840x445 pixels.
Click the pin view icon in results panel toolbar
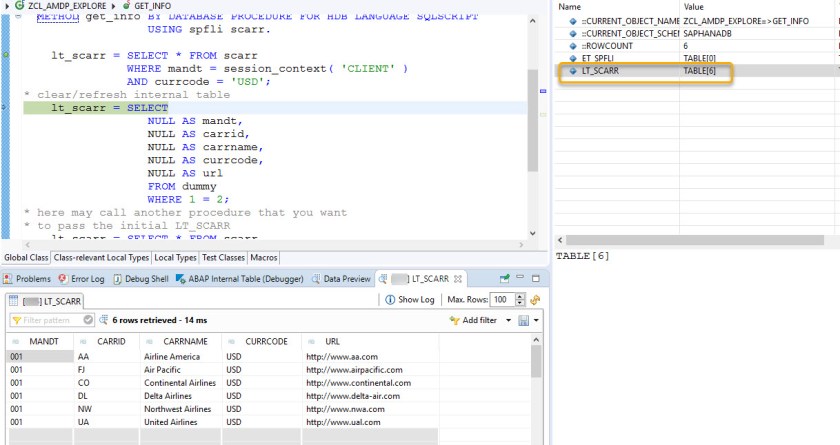tap(505, 279)
